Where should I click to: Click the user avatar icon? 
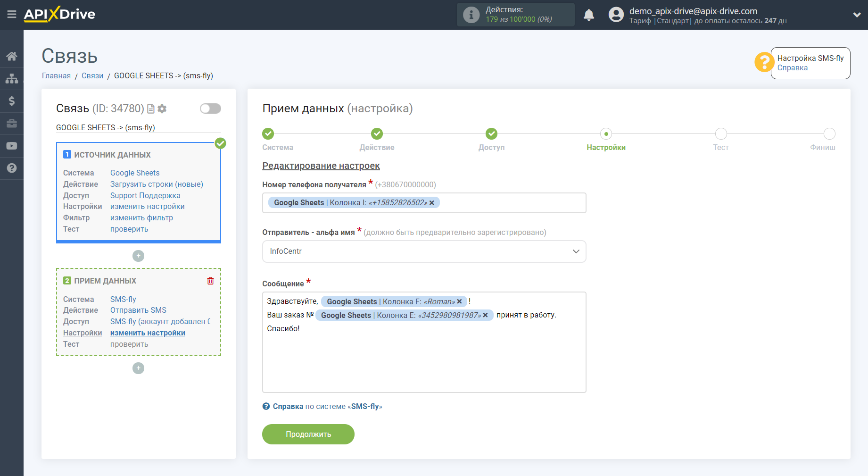(616, 15)
